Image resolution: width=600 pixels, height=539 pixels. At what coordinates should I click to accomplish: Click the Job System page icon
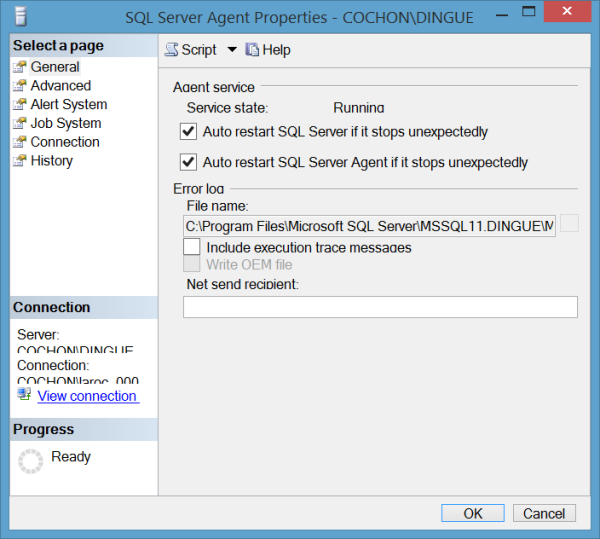point(20,123)
